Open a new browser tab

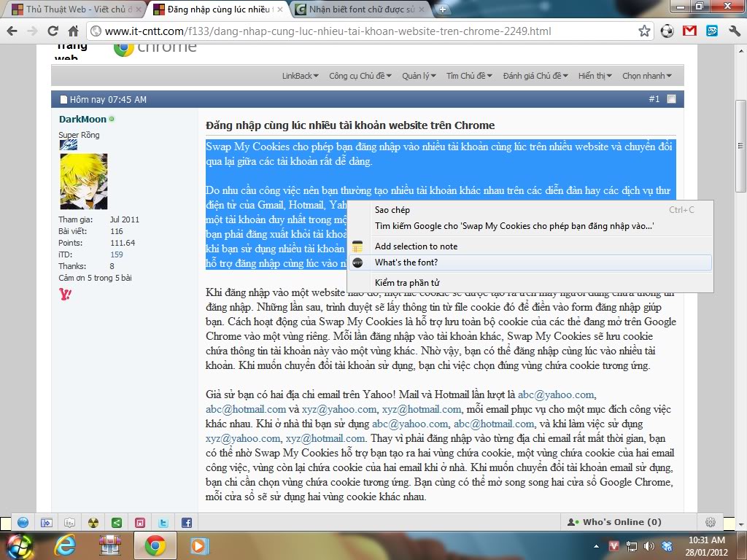tap(443, 9)
